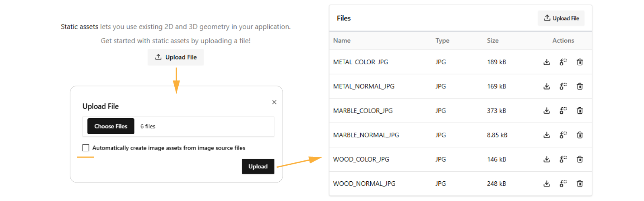Delete the MARBLE_NORMAL_JPG file
Screen dimensions: 644x201
coord(580,135)
